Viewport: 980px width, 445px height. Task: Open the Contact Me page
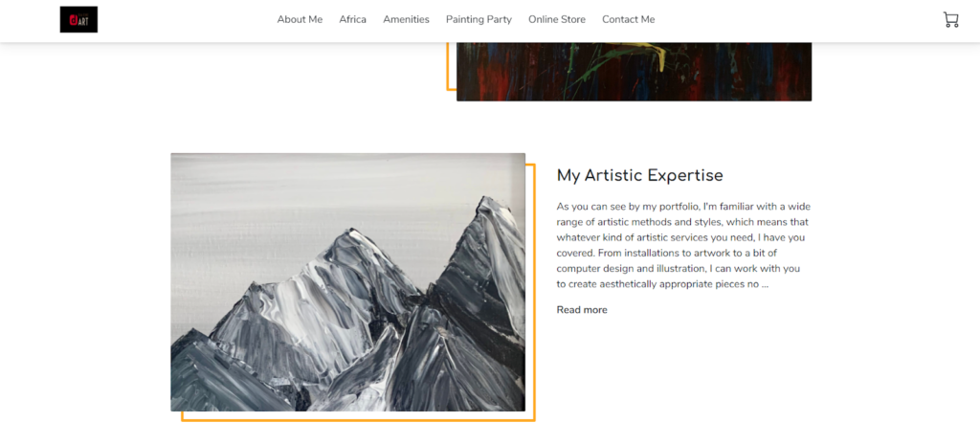pyautogui.click(x=628, y=19)
